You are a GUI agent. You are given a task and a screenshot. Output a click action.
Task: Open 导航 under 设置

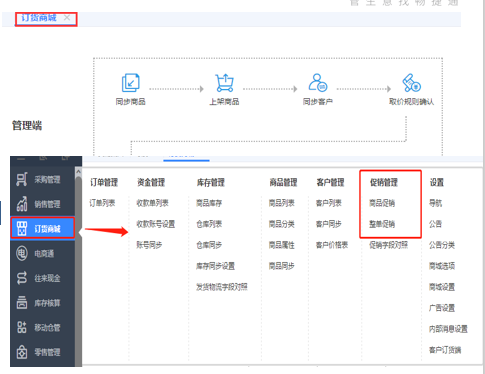tap(435, 203)
